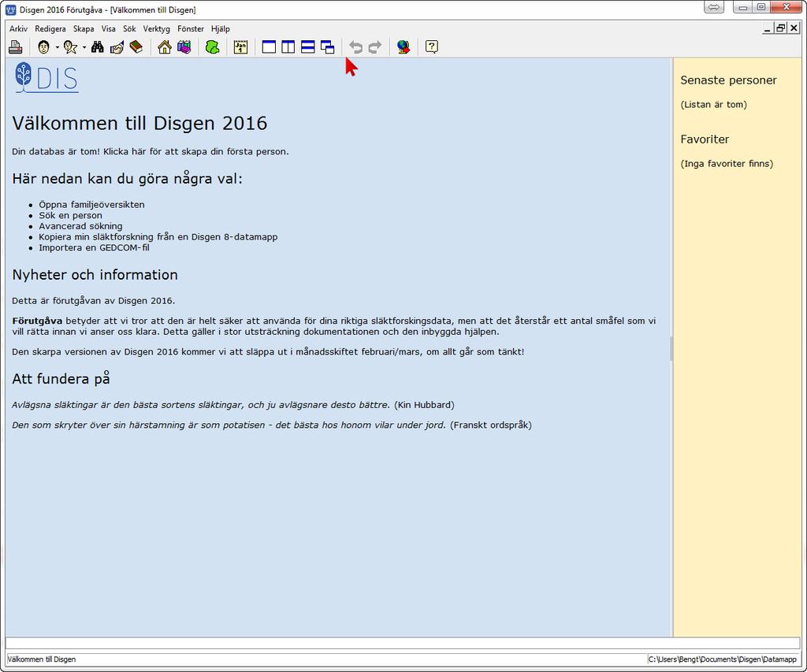Open the Fönster menu
This screenshot has width=807, height=672.
coord(191,29)
